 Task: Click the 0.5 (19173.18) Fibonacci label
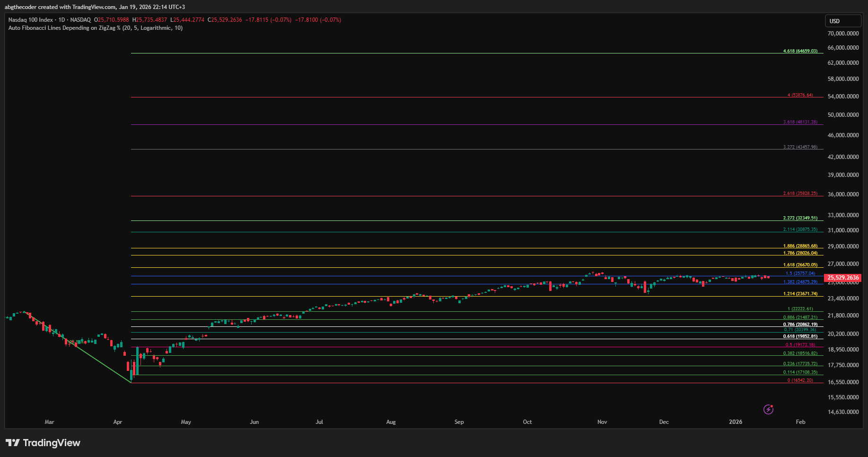tap(800, 345)
